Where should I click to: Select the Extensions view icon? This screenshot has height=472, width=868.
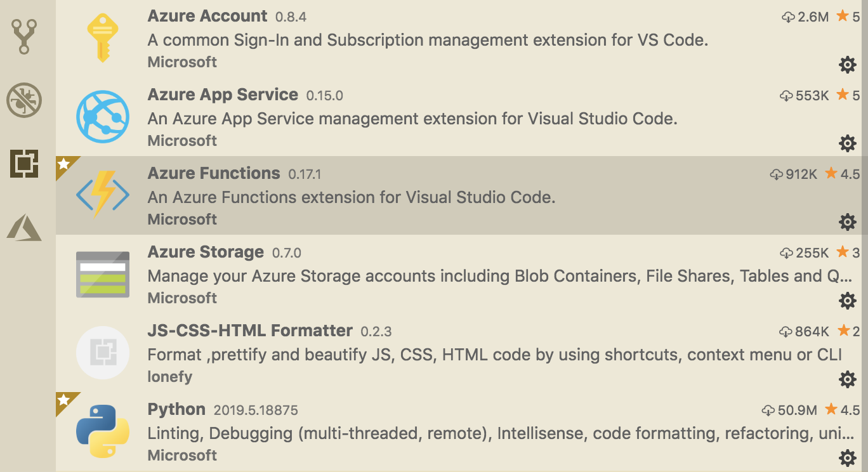pyautogui.click(x=24, y=164)
